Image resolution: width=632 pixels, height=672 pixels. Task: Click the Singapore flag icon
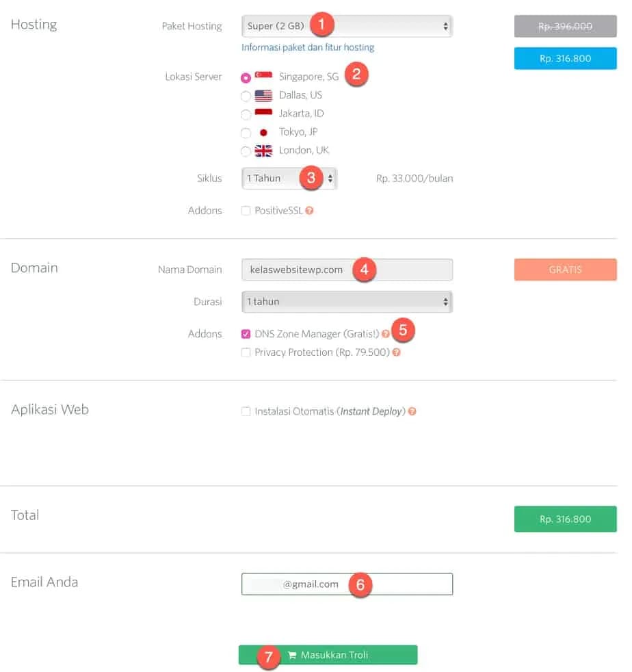click(263, 77)
